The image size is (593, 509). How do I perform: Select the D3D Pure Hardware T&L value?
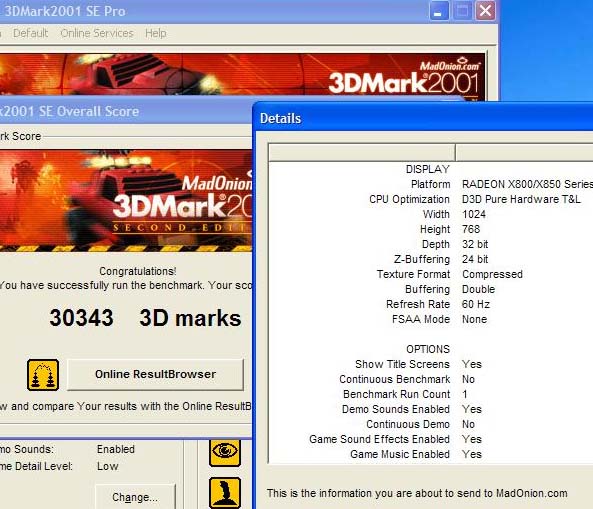click(521, 199)
